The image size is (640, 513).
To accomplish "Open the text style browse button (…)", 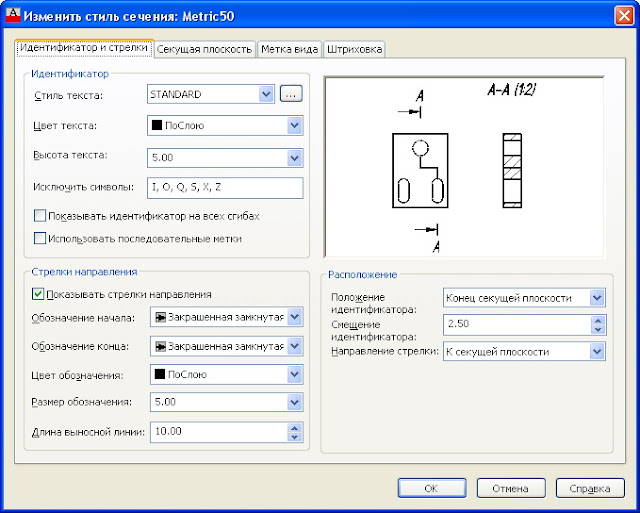I will (x=291, y=94).
